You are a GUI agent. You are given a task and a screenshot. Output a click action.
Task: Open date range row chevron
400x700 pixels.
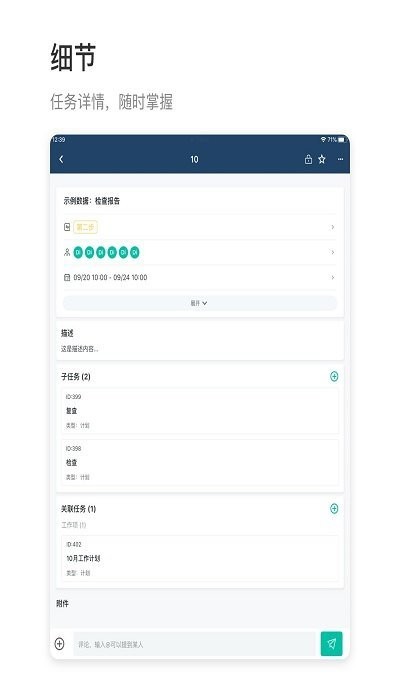(x=332, y=277)
